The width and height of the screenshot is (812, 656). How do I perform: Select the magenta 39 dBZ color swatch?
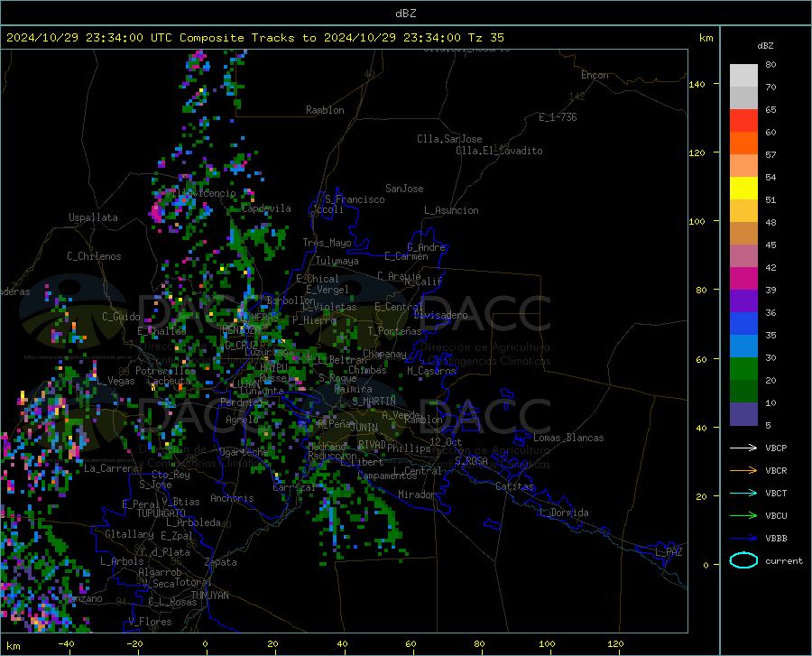click(x=743, y=279)
